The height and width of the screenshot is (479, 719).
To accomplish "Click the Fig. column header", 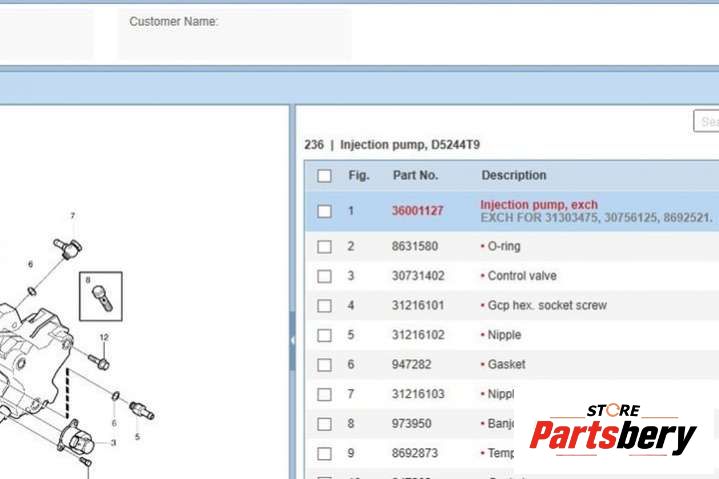I will (359, 175).
